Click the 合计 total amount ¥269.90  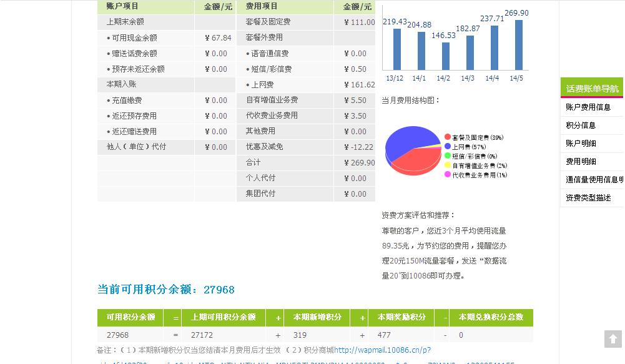click(359, 163)
